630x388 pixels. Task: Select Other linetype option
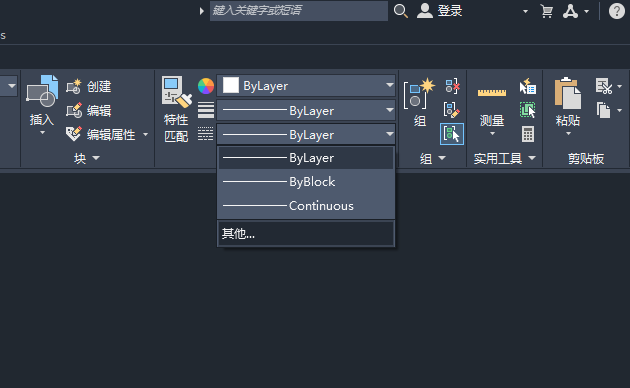pyautogui.click(x=306, y=233)
